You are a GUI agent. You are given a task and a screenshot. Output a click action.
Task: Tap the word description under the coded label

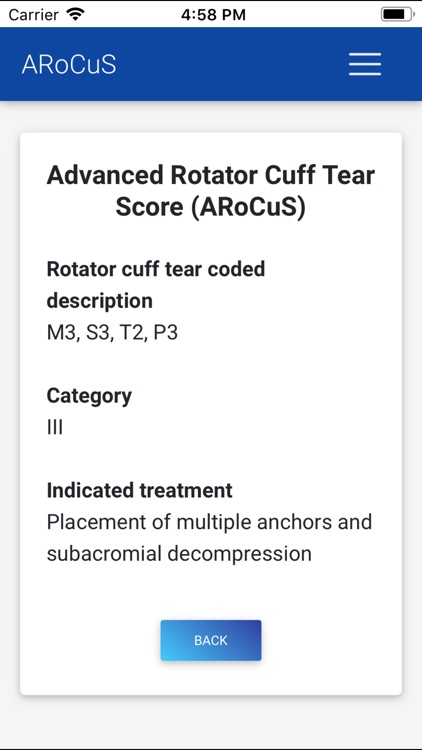click(100, 301)
